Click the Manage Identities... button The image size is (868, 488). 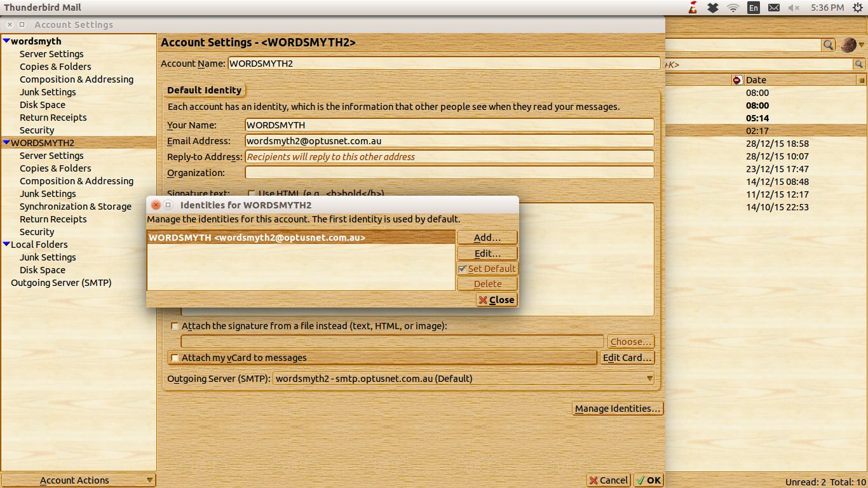pyautogui.click(x=618, y=409)
